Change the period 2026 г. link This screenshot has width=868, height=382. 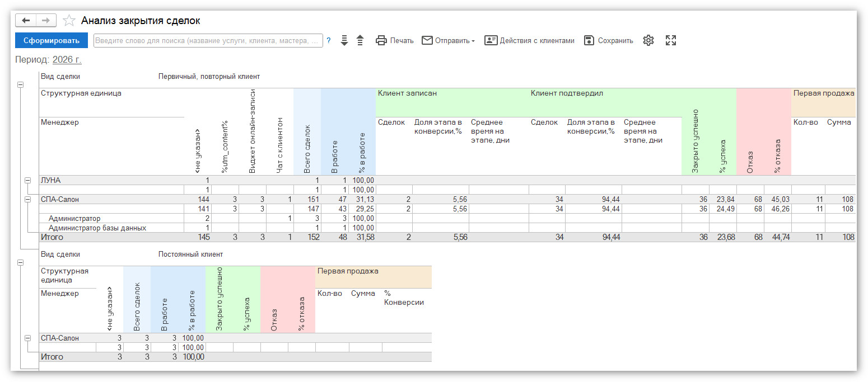pyautogui.click(x=67, y=59)
